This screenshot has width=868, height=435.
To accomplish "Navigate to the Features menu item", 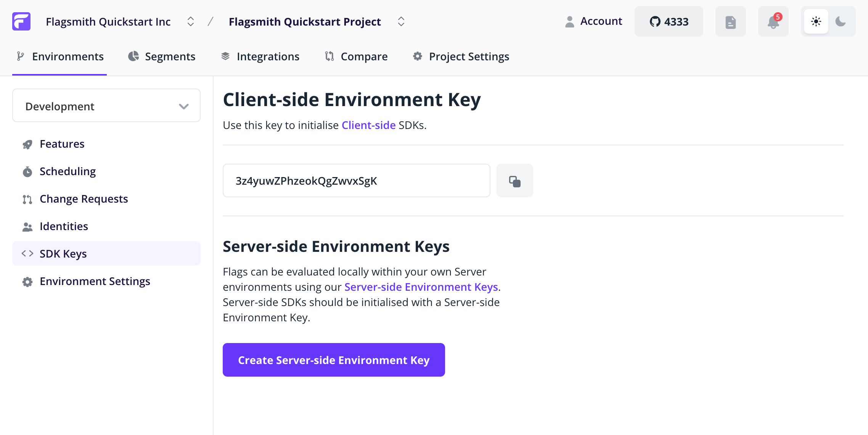I will 61,144.
